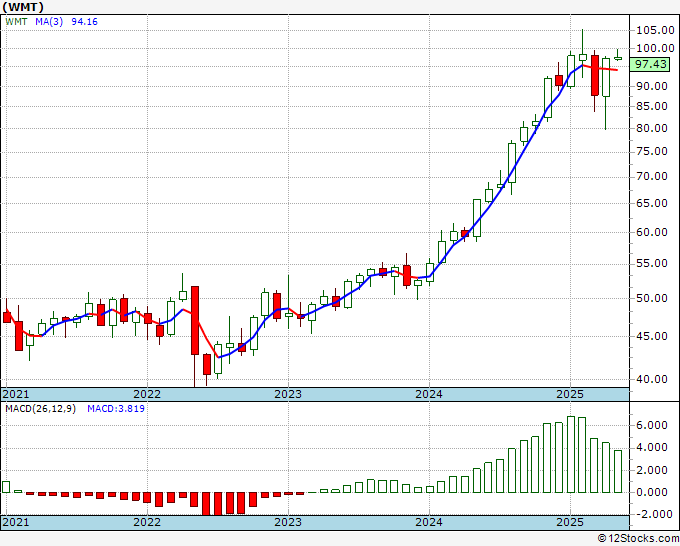Click 2023 on the MACD timeline
The width and height of the screenshot is (680, 546).
point(288,522)
